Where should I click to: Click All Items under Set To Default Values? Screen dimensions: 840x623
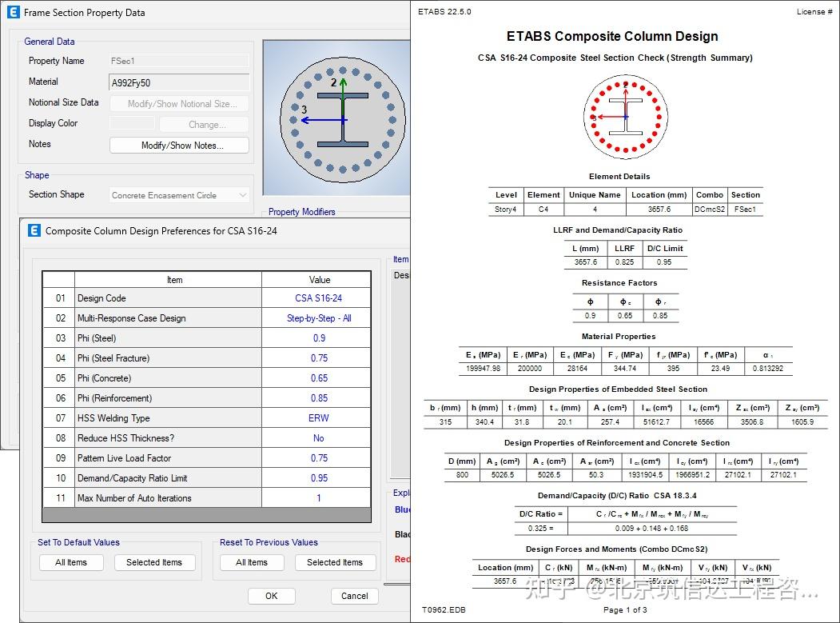(70, 562)
